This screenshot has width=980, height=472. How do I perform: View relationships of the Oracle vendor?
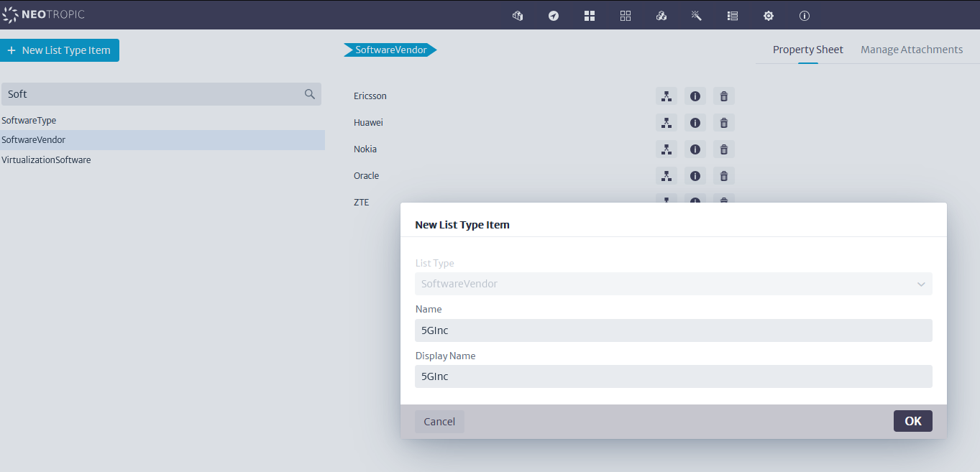pyautogui.click(x=666, y=175)
